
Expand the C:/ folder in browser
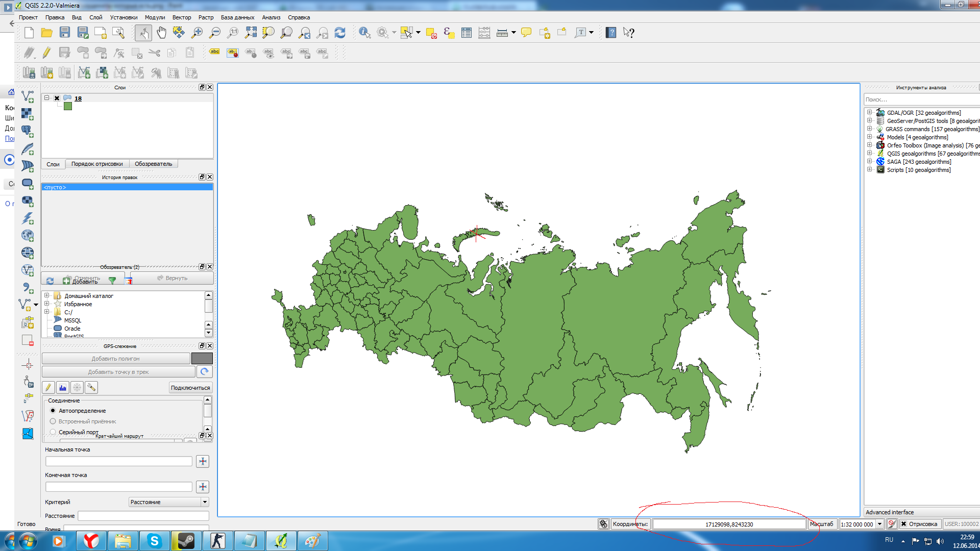(x=48, y=312)
